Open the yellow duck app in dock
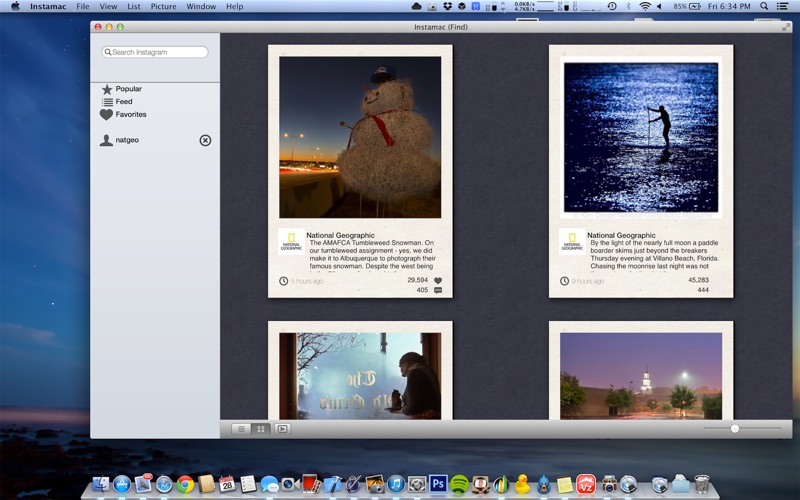The height and width of the screenshot is (500, 800). (x=522, y=483)
